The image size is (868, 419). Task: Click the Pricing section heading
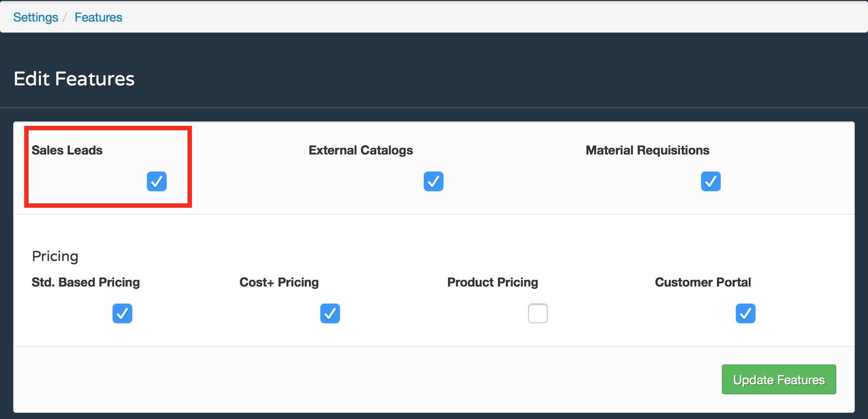click(55, 256)
